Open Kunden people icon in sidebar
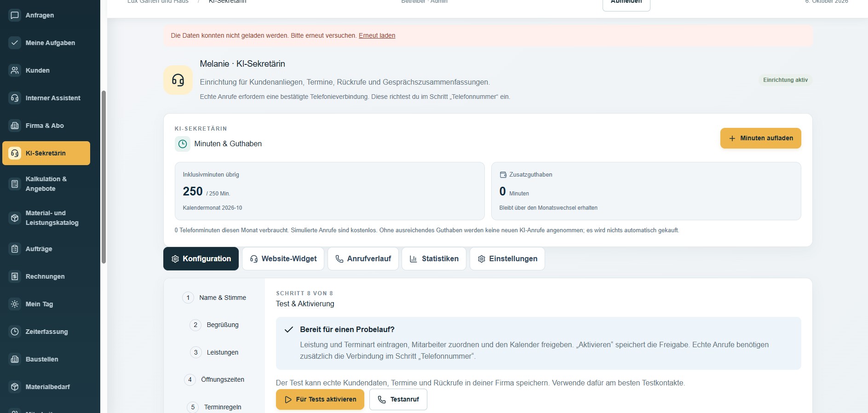Image resolution: width=868 pixels, height=413 pixels. coord(15,70)
